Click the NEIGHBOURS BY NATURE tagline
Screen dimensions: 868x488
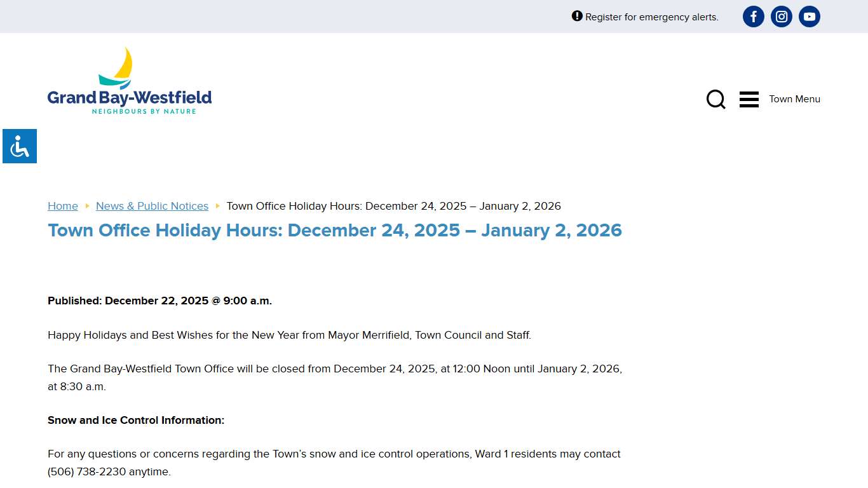tap(144, 111)
